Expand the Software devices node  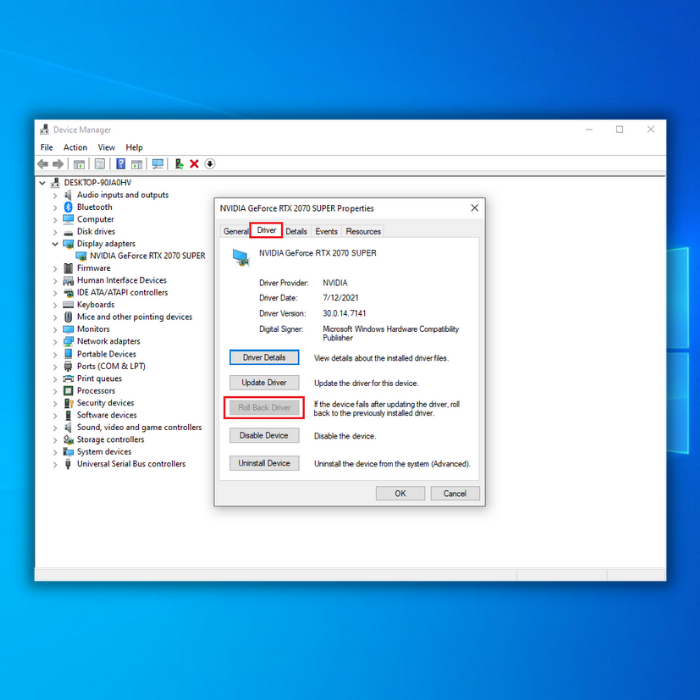pyautogui.click(x=55, y=416)
